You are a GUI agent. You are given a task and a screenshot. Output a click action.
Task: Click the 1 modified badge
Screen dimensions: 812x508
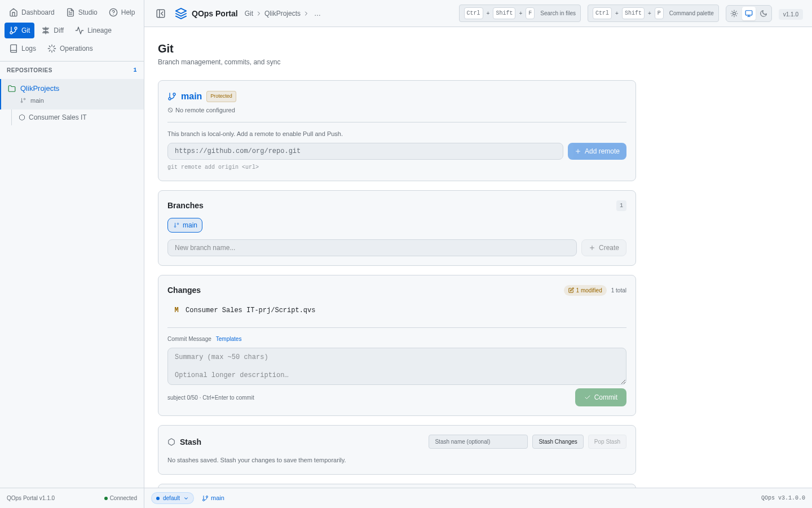[x=585, y=290]
